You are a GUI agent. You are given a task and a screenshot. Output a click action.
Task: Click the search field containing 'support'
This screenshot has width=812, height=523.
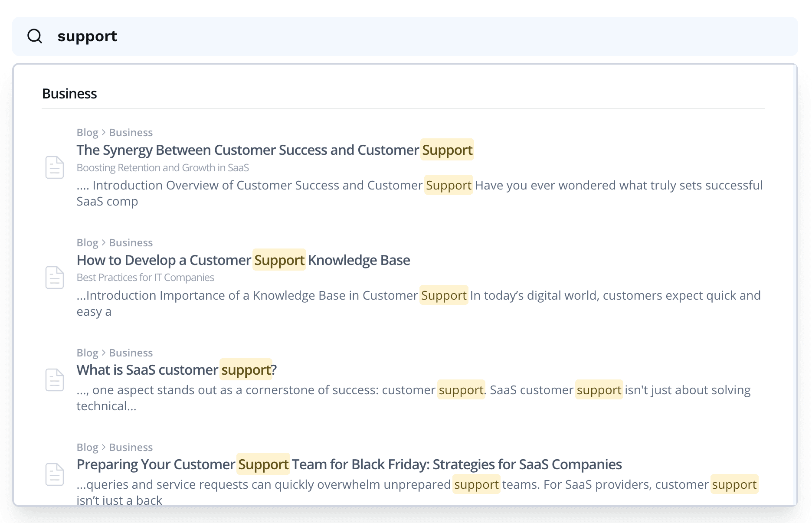(390, 36)
